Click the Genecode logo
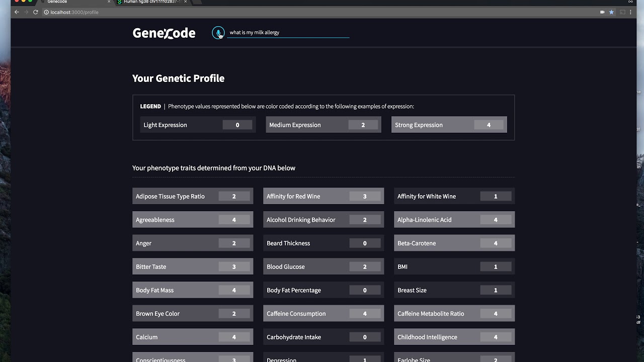The width and height of the screenshot is (644, 362). coord(164,33)
